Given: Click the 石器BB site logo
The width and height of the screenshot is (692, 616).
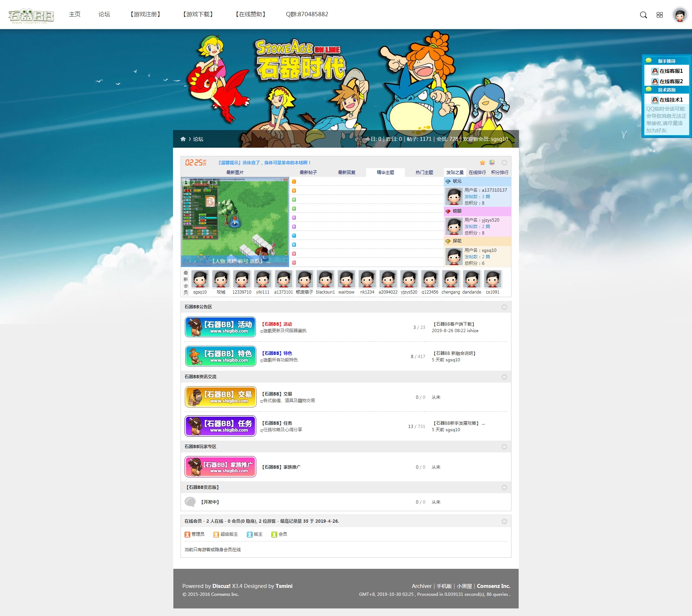Looking at the screenshot, I should pos(31,16).
